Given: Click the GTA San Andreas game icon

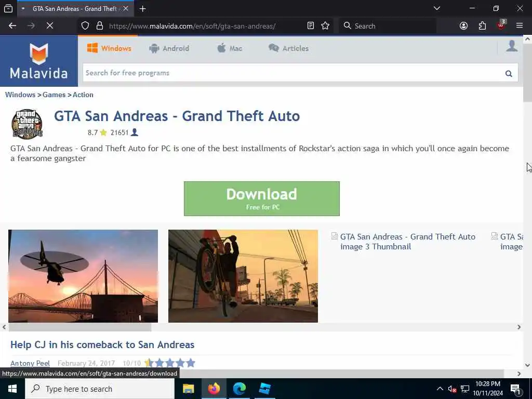Looking at the screenshot, I should tap(27, 124).
